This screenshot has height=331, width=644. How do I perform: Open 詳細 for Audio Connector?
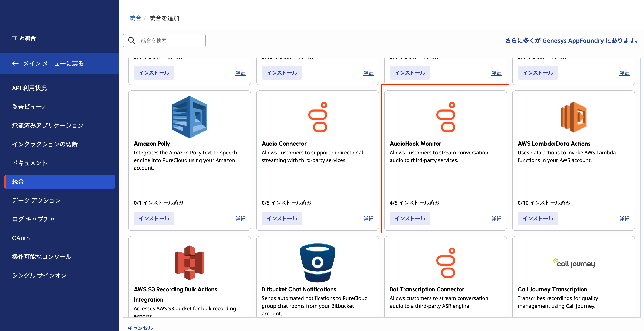(368, 219)
